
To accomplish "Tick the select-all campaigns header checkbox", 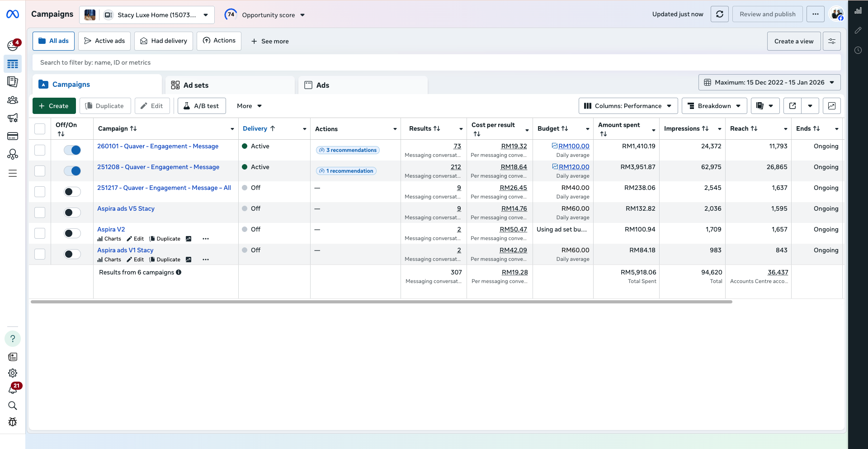I will coord(40,129).
